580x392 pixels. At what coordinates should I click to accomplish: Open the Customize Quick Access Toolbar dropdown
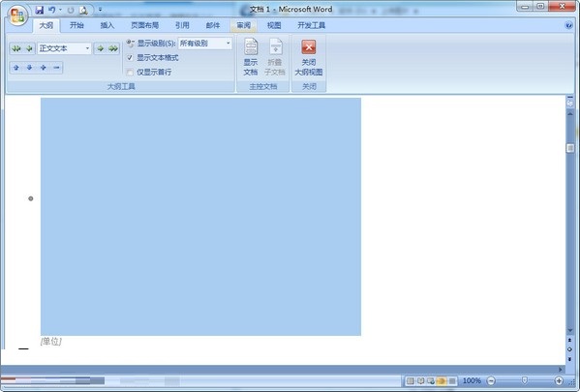coord(100,10)
